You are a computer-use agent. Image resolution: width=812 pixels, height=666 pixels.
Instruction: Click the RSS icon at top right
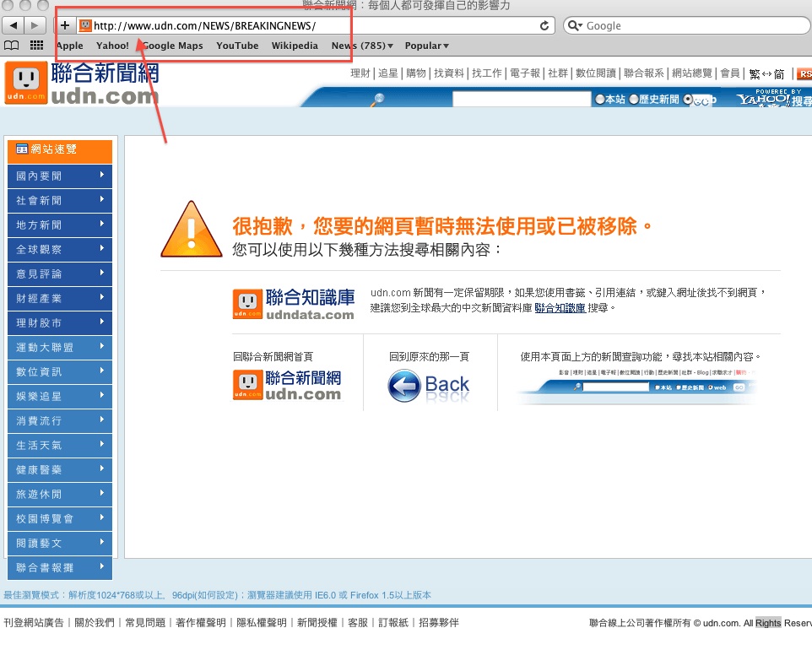(x=804, y=74)
